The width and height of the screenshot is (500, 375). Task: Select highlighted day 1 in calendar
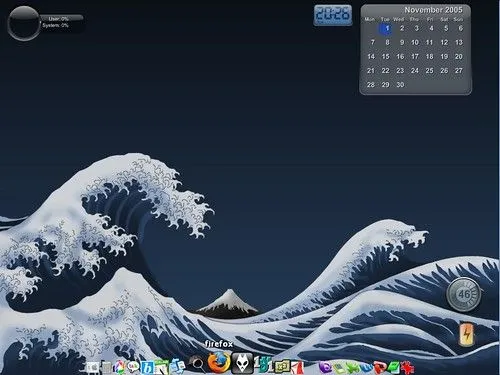point(386,28)
